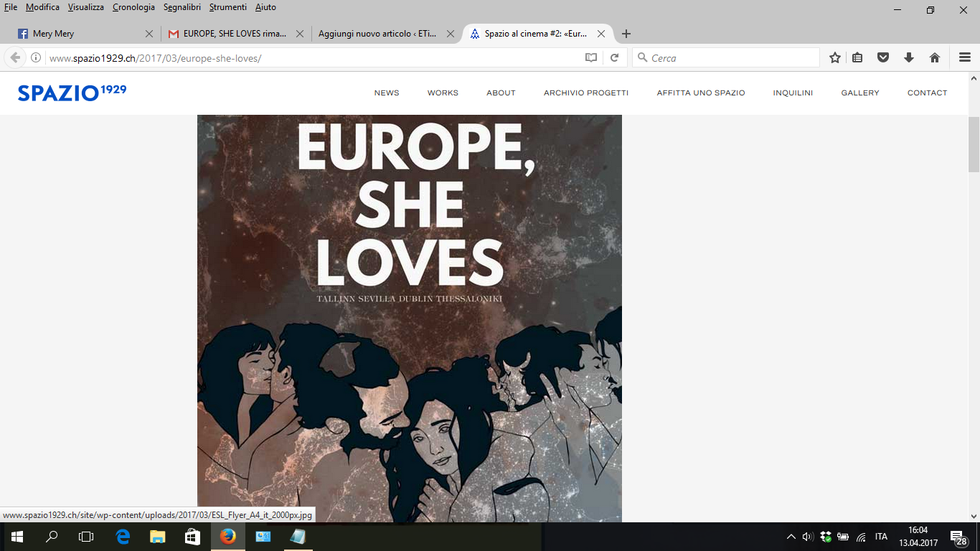Close the Spazio al cinema tab
Image resolution: width=980 pixels, height=551 pixels.
point(601,34)
